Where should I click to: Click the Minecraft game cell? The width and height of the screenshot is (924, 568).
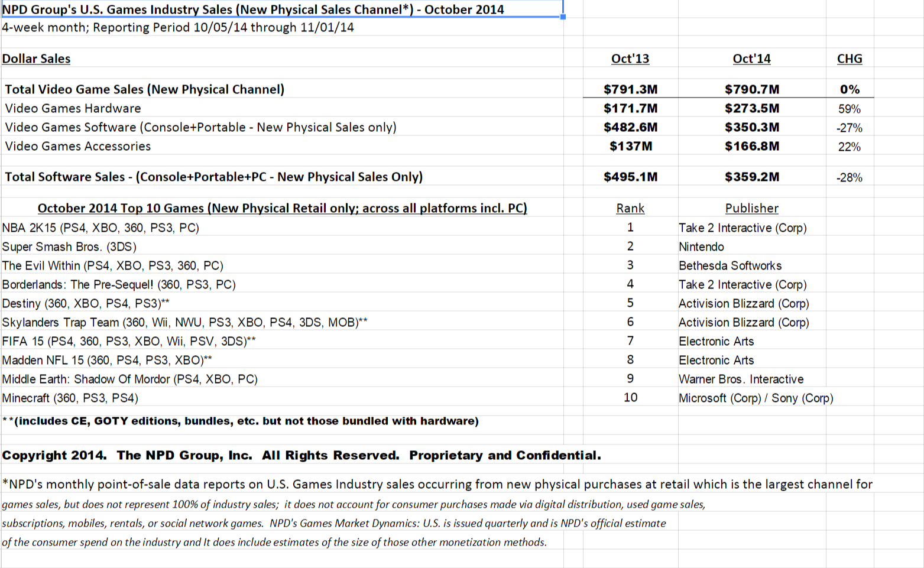pos(70,398)
